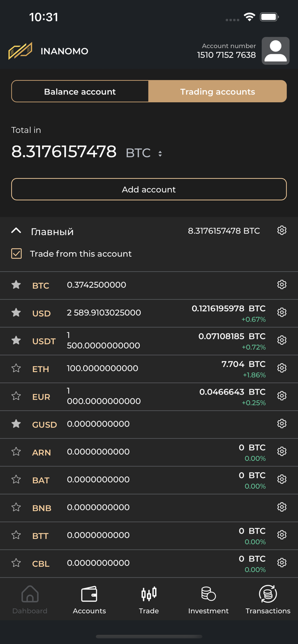298x644 pixels.
Task: Select the BTT currency label
Action: (40, 536)
